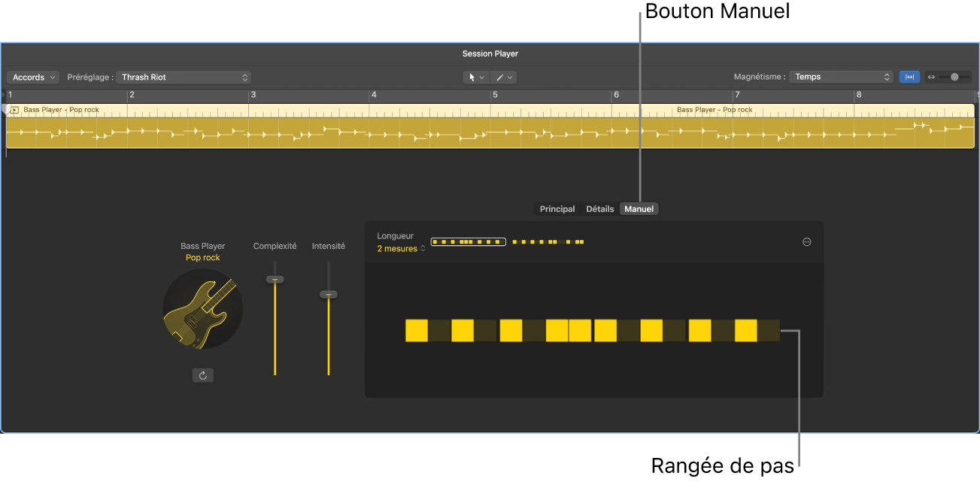Click the regenerate performance circular arrow button
The height and width of the screenshot is (482, 980).
click(202, 374)
